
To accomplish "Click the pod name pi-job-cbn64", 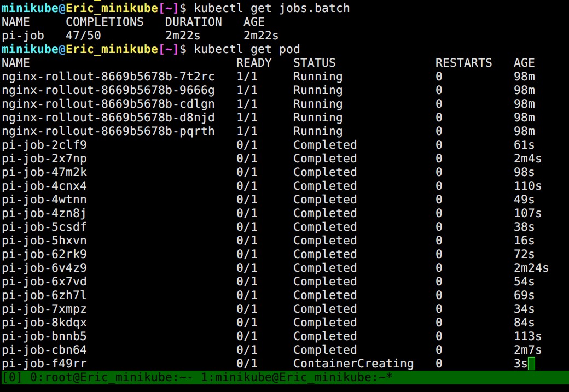I will [x=44, y=350].
